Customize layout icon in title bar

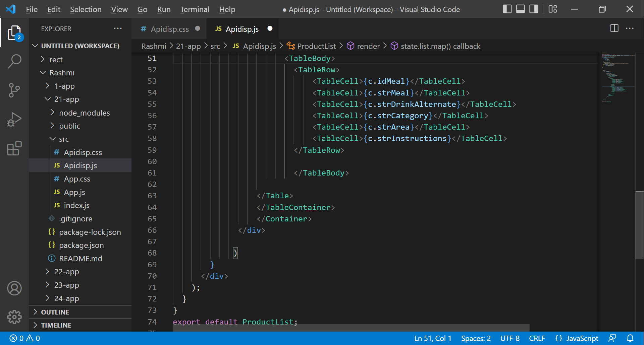coord(553,9)
